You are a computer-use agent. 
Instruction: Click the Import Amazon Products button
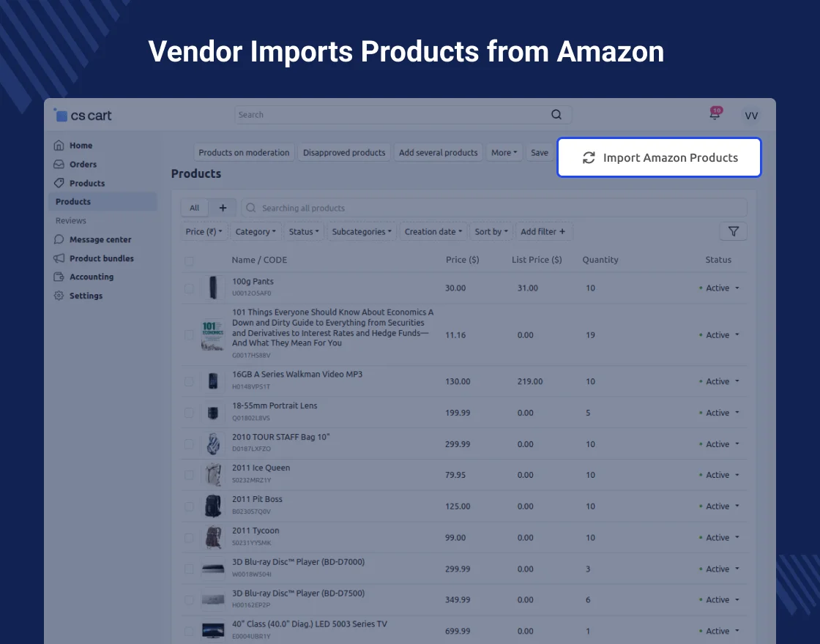tap(659, 158)
